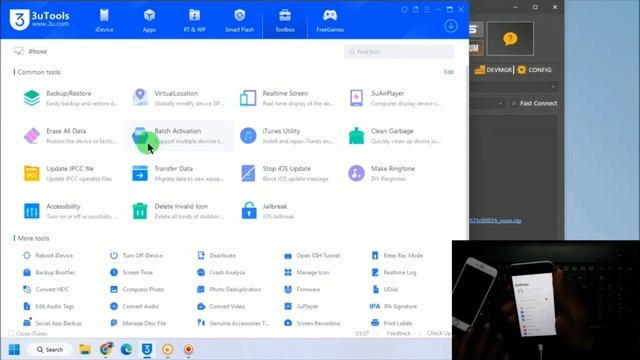Viewport: 640px width, 360px height.
Task: Switch to Toolbox tab
Action: click(x=285, y=20)
